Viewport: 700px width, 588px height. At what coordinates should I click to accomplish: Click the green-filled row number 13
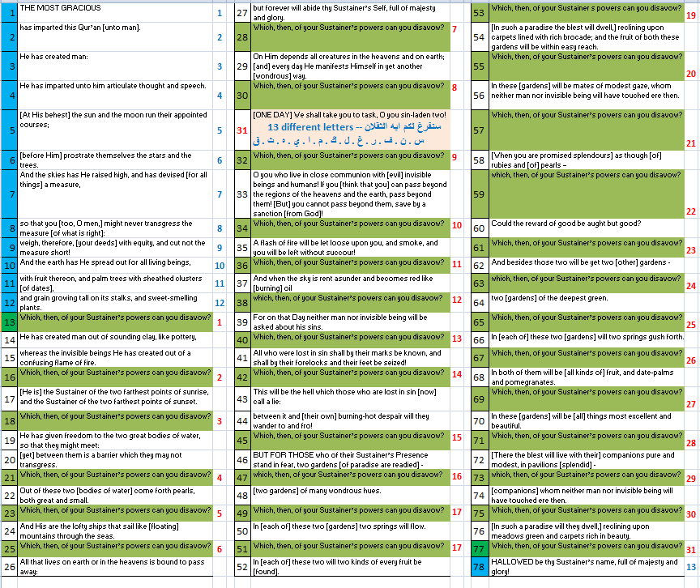(x=10, y=322)
